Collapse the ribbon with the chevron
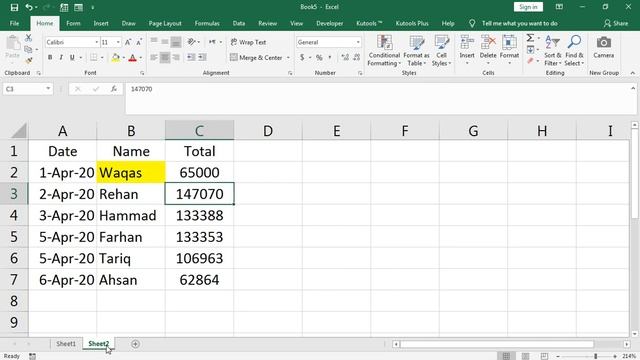This screenshot has width=640, height=360. pos(633,73)
